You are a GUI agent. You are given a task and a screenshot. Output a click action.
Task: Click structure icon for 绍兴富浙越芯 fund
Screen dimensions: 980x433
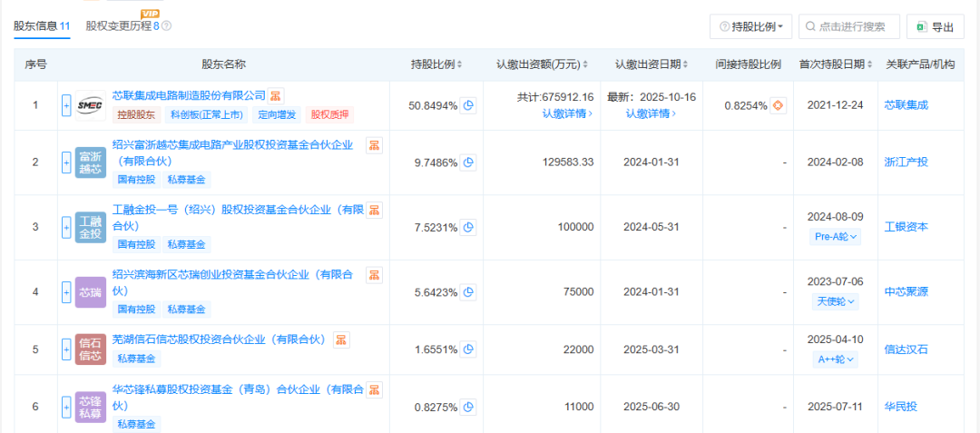(374, 145)
